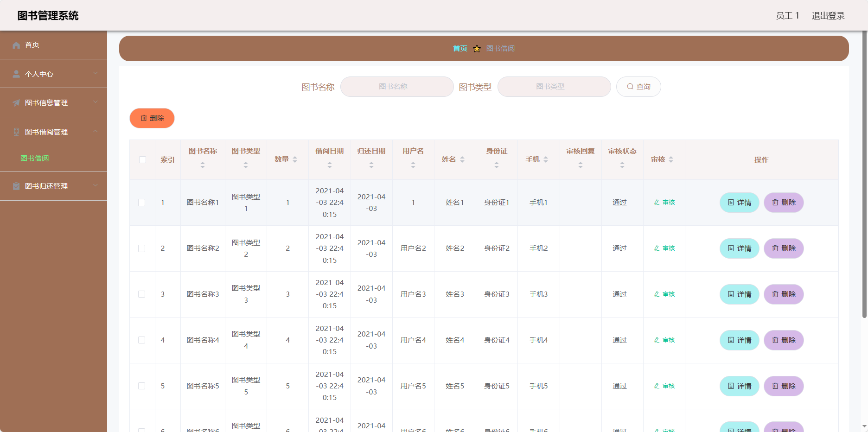Viewport: 868px width, 432px height.
Task: Check the checkbox for row 图书名称4
Action: pos(142,340)
